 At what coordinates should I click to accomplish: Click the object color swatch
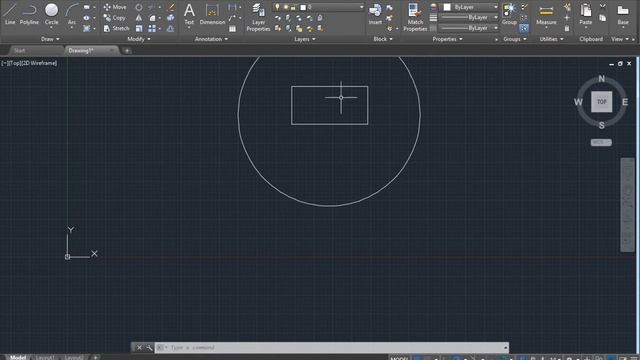447,7
